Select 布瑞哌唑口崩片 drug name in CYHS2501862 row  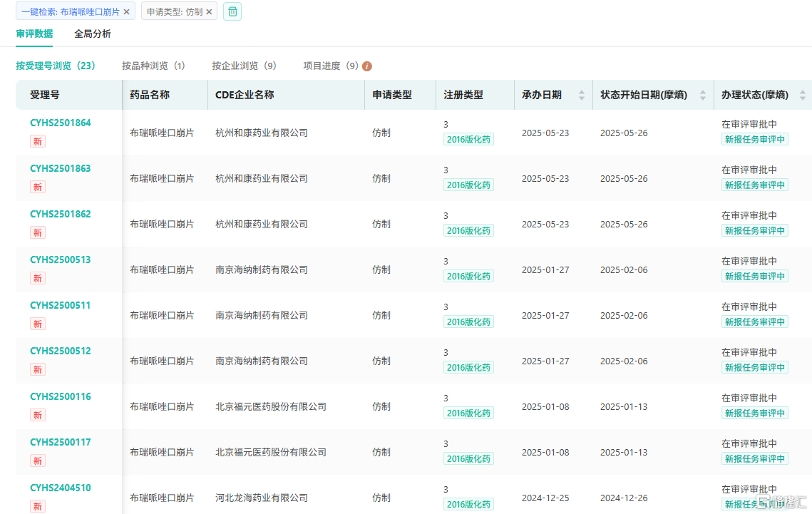(162, 224)
